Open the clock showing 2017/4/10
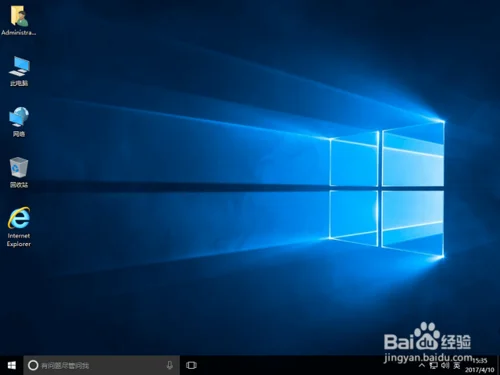The height and width of the screenshot is (375, 500). coord(480,366)
